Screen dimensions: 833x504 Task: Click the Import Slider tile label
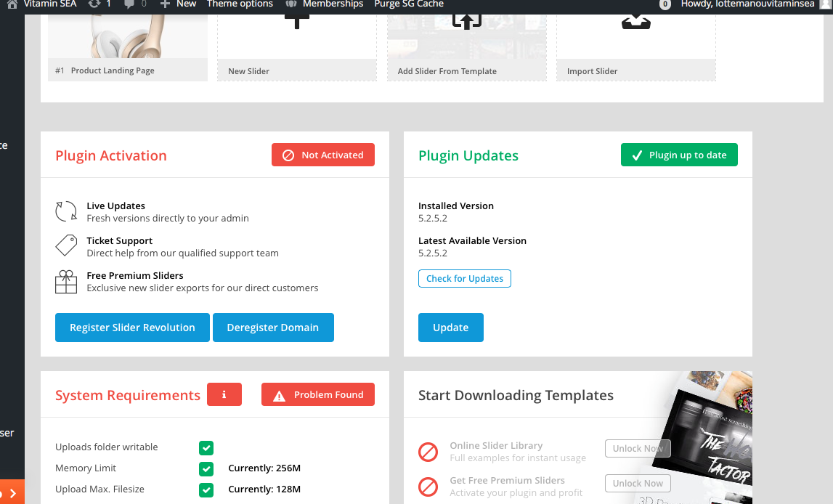pyautogui.click(x=593, y=71)
